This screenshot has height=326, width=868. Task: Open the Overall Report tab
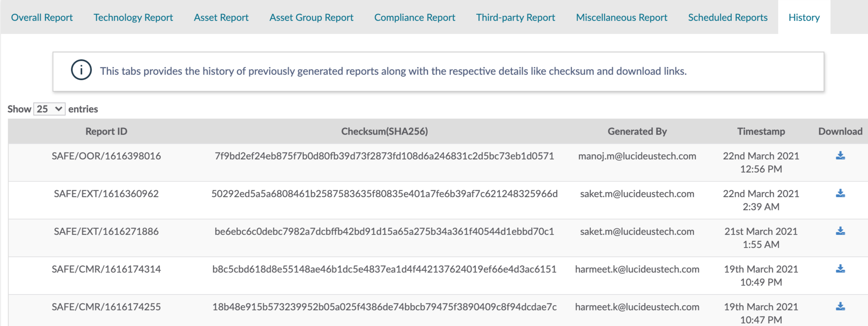pos(42,17)
